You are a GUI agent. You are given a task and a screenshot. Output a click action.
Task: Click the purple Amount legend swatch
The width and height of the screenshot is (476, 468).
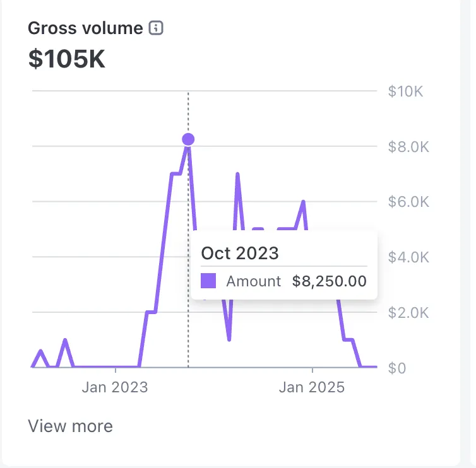pyautogui.click(x=208, y=281)
